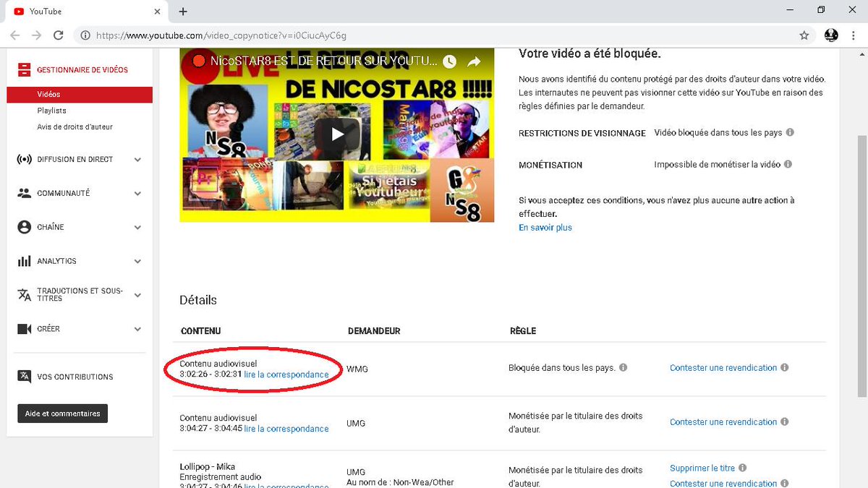Click info icon next to WMG Contester une revendication
The height and width of the screenshot is (488, 868).
[x=785, y=367]
